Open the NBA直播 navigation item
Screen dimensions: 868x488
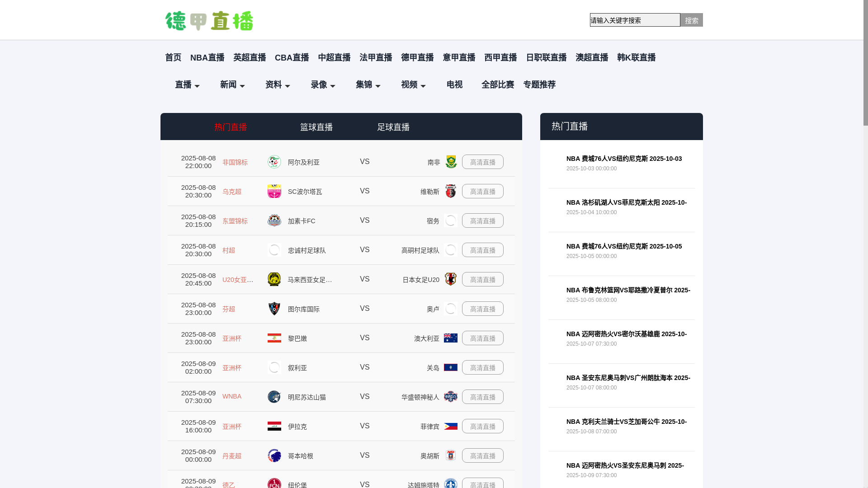coord(207,57)
